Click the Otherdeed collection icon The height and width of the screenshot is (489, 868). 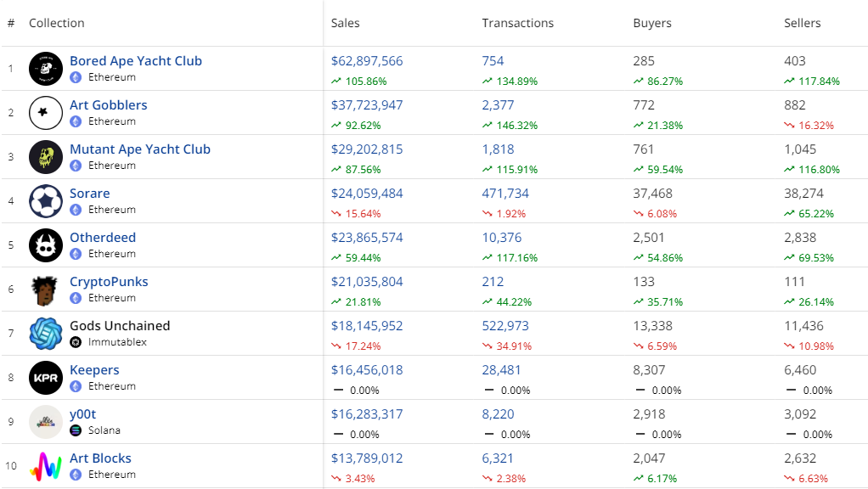[46, 245]
